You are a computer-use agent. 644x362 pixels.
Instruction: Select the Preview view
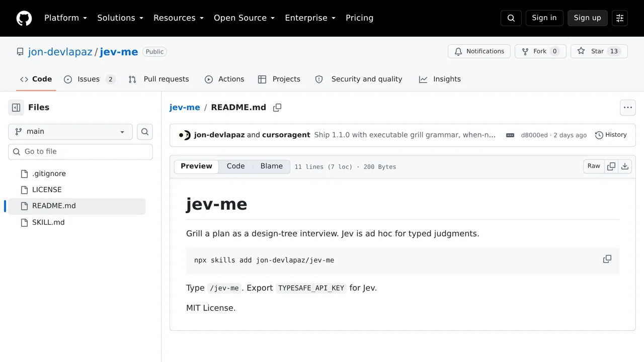[196, 166]
